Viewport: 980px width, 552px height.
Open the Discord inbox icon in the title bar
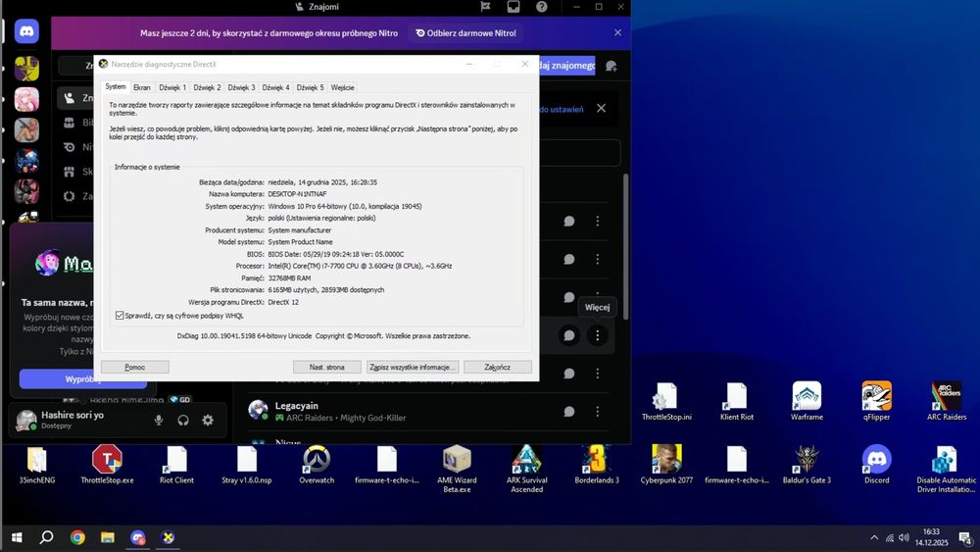tap(514, 7)
